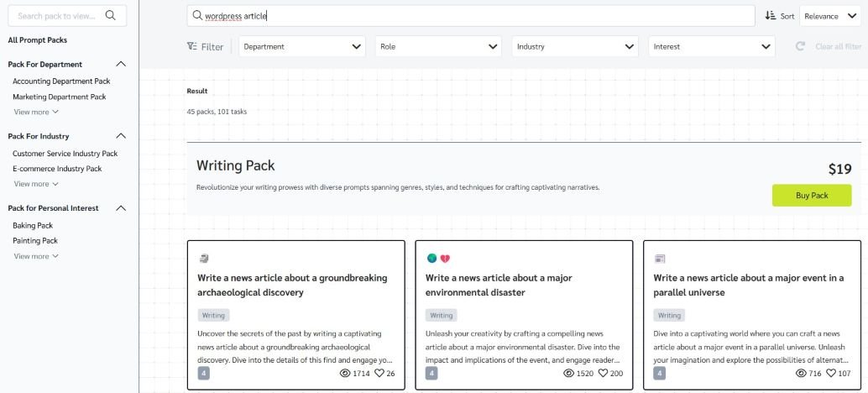Open Accounting Department Pack in sidebar
Image resolution: width=868 pixels, height=393 pixels.
61,81
